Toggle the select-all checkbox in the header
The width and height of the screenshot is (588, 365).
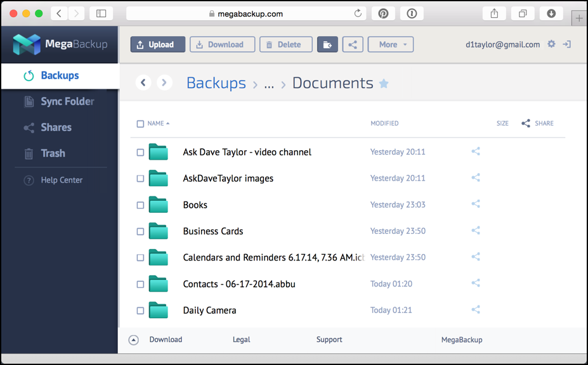pyautogui.click(x=140, y=124)
